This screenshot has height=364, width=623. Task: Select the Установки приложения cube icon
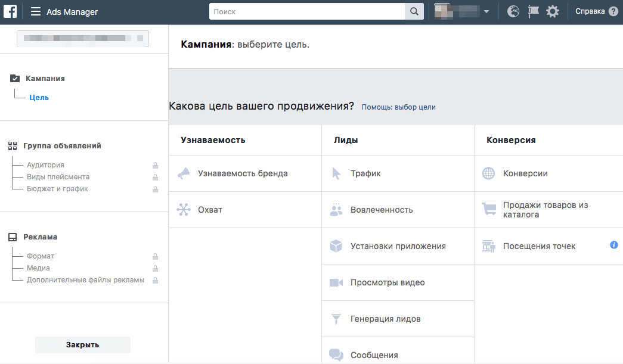click(x=337, y=245)
